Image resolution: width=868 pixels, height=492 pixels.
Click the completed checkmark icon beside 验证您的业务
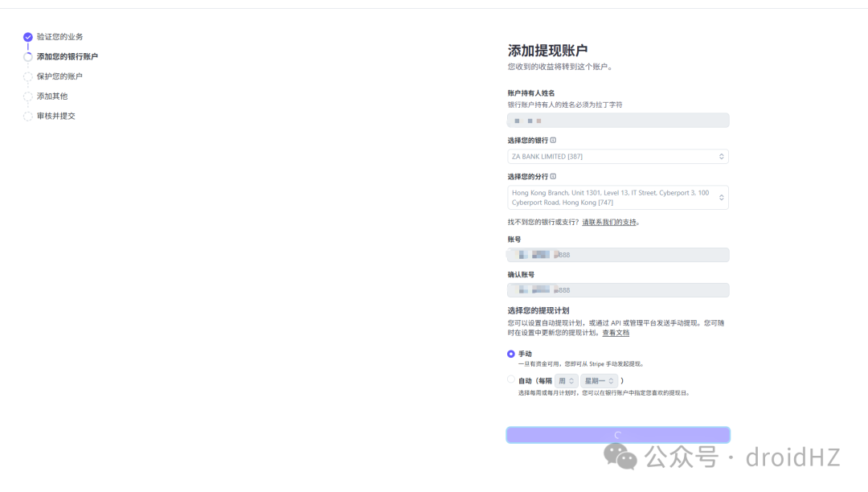(x=27, y=37)
